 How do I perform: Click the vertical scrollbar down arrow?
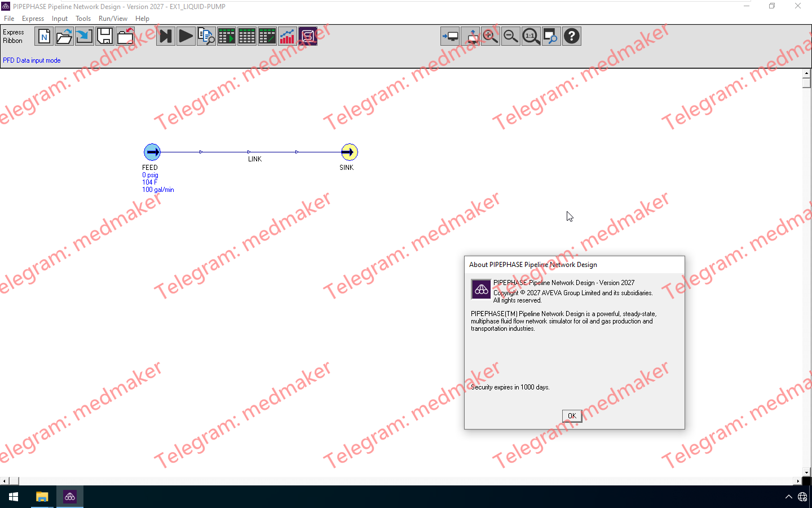[806, 472]
